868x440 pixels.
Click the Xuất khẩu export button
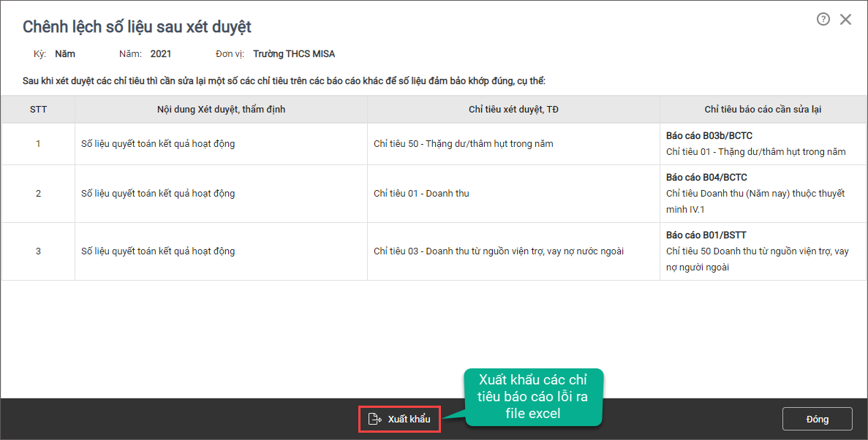pyautogui.click(x=400, y=419)
